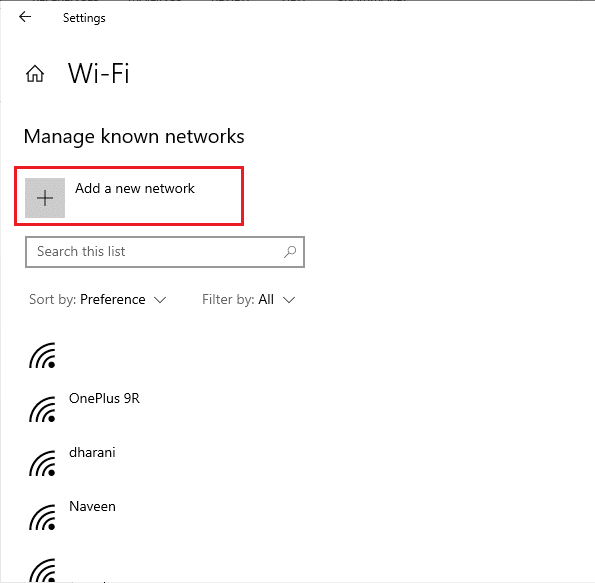
Task: Expand the chevron next to Preference
Action: pos(160,300)
